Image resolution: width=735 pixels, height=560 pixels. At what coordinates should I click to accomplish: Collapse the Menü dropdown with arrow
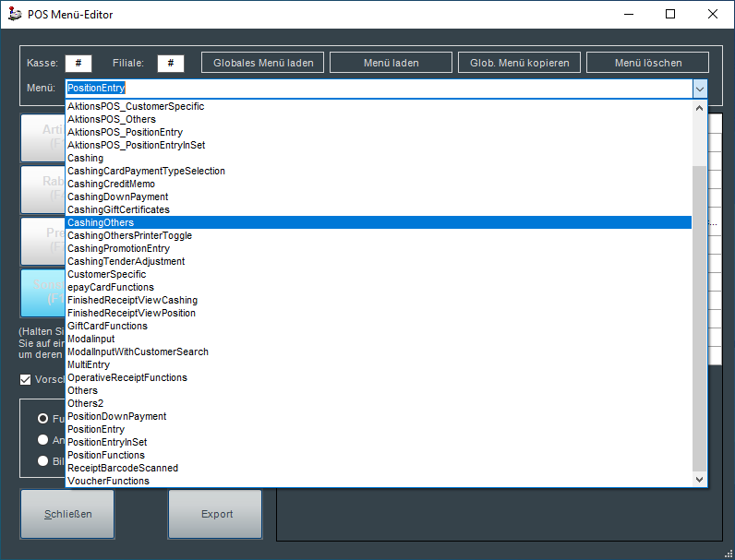tap(700, 89)
